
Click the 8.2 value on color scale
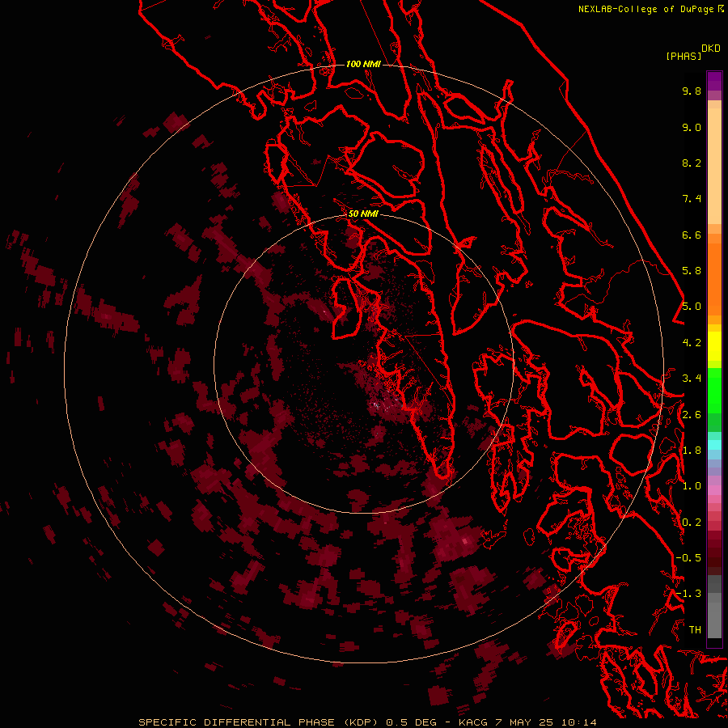[x=692, y=163]
